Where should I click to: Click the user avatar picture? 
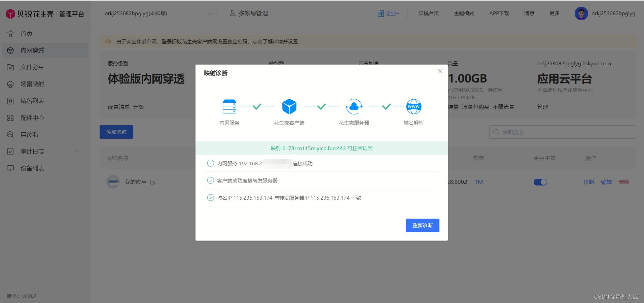click(581, 13)
